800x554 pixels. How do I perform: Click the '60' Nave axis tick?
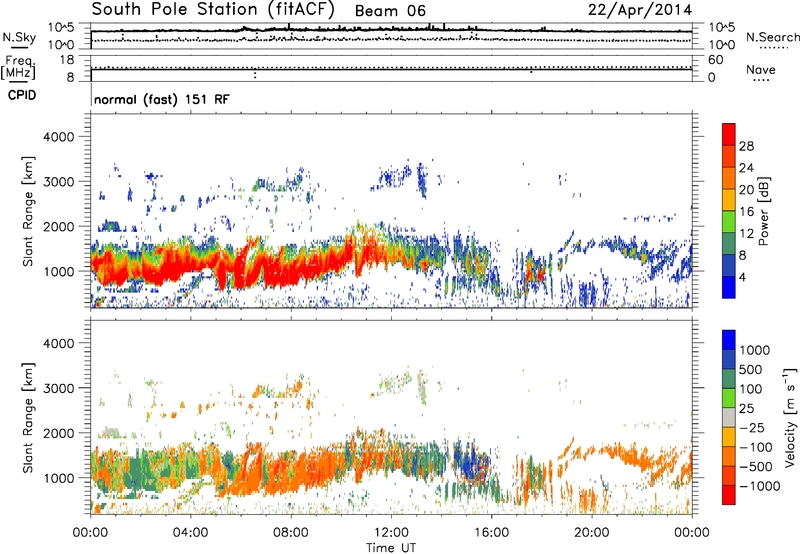click(716, 60)
